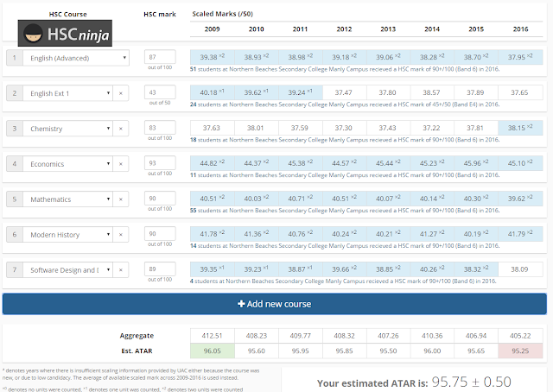The height and width of the screenshot is (392, 553).
Task: Select the Software Design mark field showing 89
Action: pyautogui.click(x=160, y=269)
